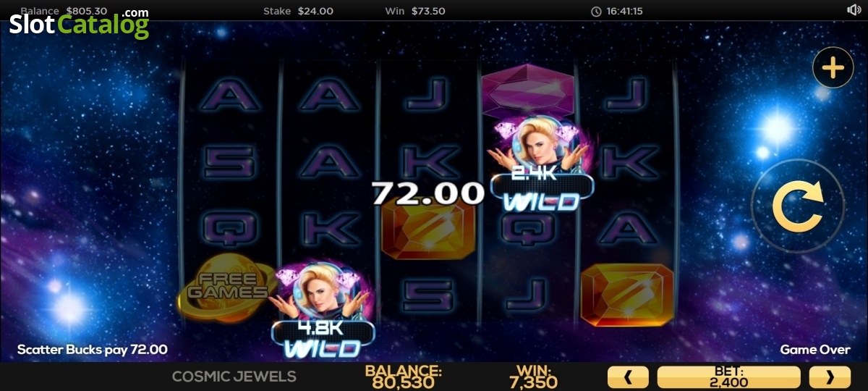Click the clock time display
The height and width of the screenshot is (391, 868).
pyautogui.click(x=617, y=11)
